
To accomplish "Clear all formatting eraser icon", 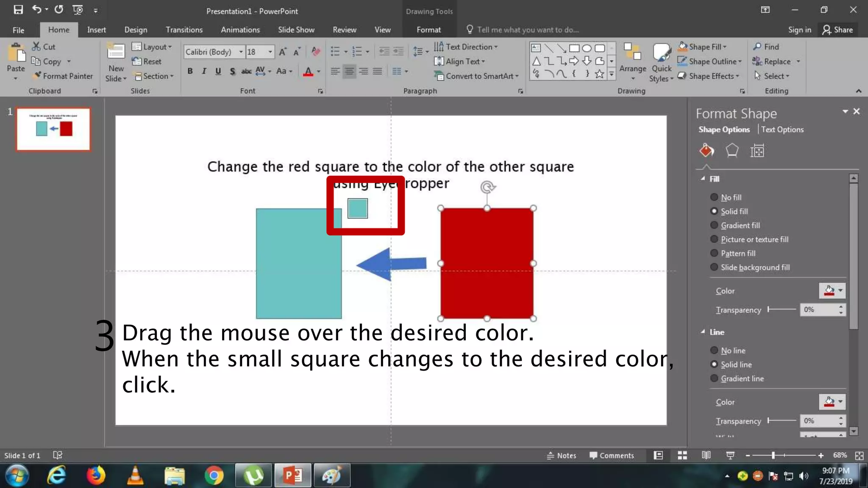I will [x=316, y=52].
